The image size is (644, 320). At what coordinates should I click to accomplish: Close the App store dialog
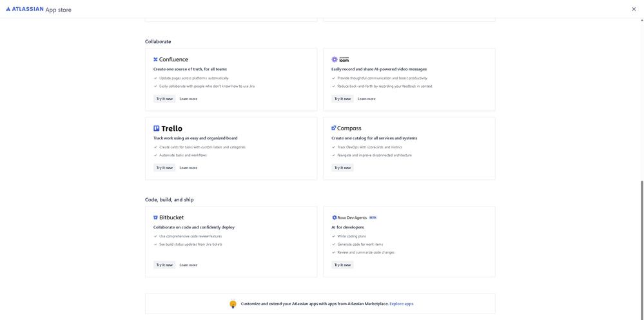click(634, 9)
